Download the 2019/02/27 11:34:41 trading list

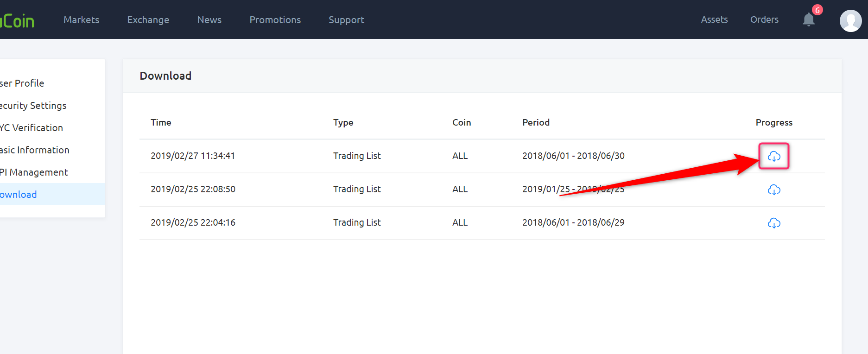pos(774,156)
